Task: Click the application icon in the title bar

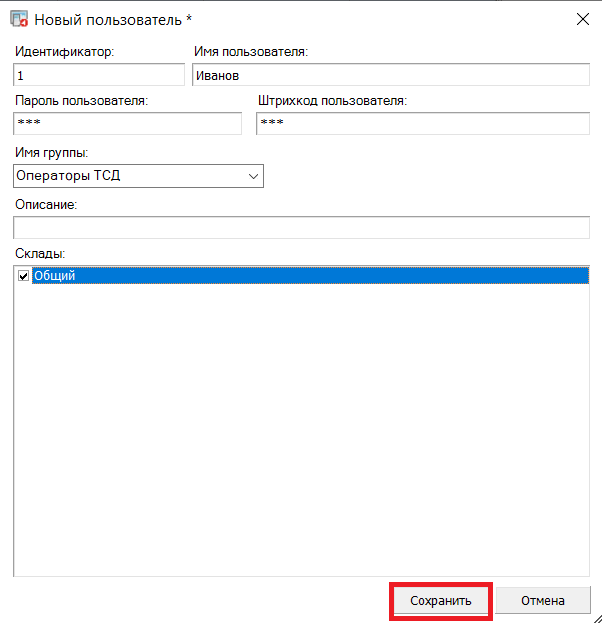Action: pyautogui.click(x=19, y=19)
